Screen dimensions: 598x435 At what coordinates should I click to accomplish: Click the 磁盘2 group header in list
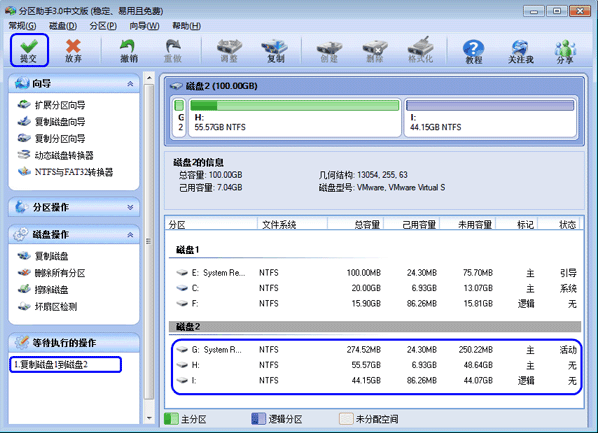pos(375,326)
